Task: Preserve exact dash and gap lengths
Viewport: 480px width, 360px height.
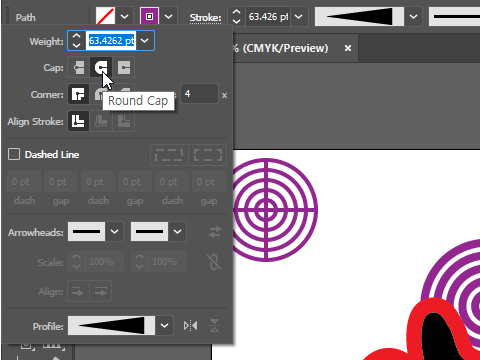Action: pos(169,155)
